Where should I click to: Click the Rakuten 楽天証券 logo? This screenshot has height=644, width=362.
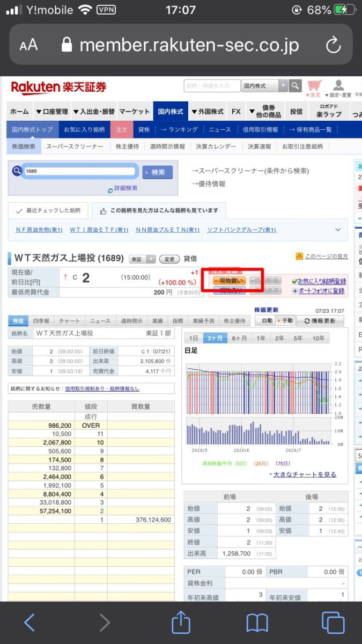(x=58, y=87)
